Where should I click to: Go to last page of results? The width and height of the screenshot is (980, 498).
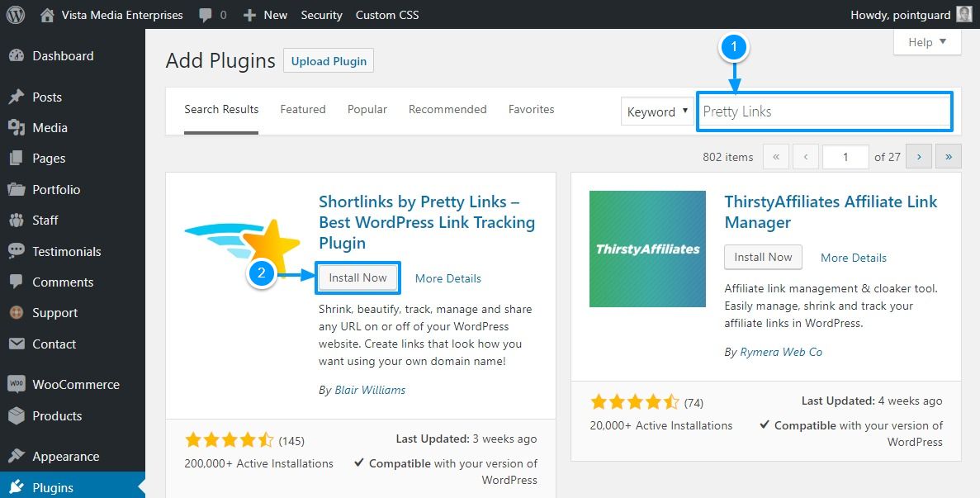pyautogui.click(x=948, y=157)
